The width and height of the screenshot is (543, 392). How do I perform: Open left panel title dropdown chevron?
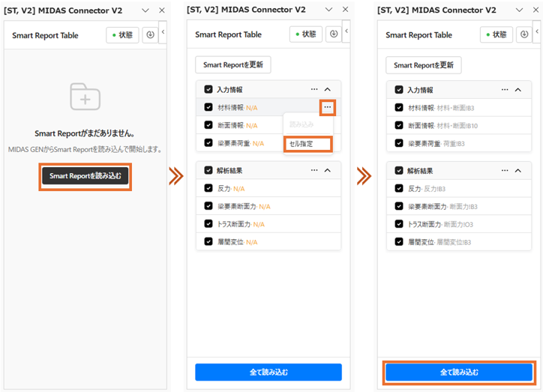point(145,10)
